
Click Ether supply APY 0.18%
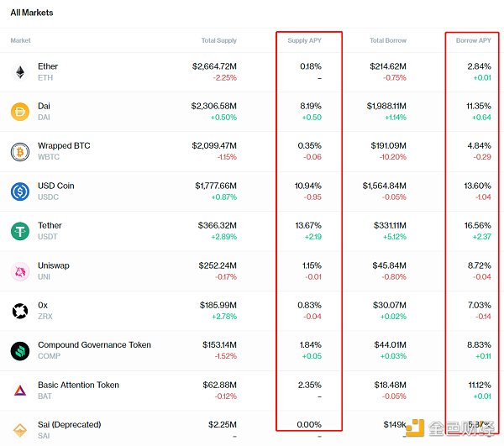click(x=311, y=66)
